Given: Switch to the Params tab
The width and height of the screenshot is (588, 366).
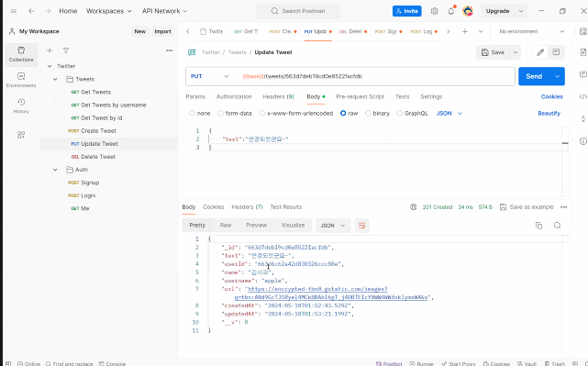Looking at the screenshot, I should point(195,96).
